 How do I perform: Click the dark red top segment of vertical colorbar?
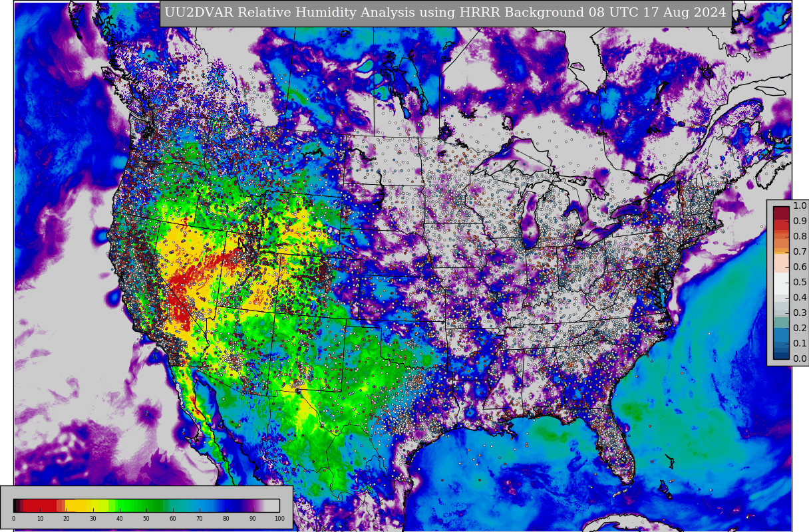click(x=781, y=213)
